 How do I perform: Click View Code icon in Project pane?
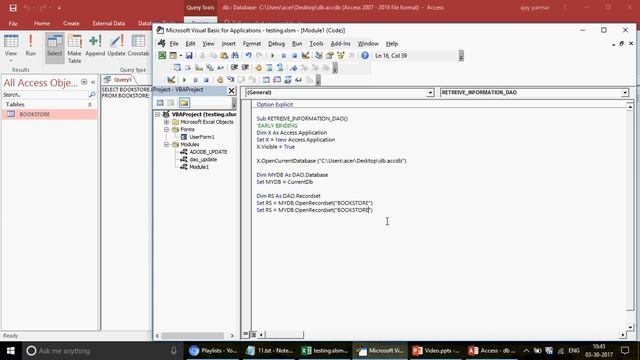point(160,102)
